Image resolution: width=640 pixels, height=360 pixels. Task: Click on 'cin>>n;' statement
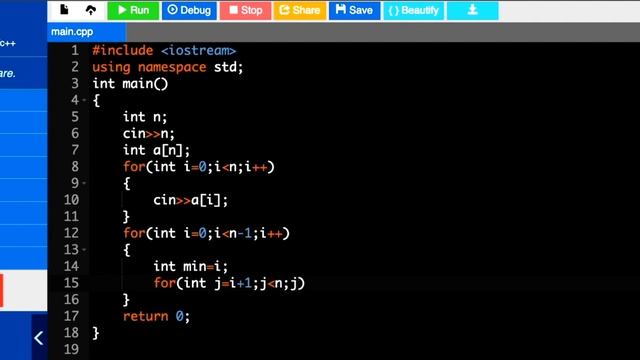coord(149,133)
